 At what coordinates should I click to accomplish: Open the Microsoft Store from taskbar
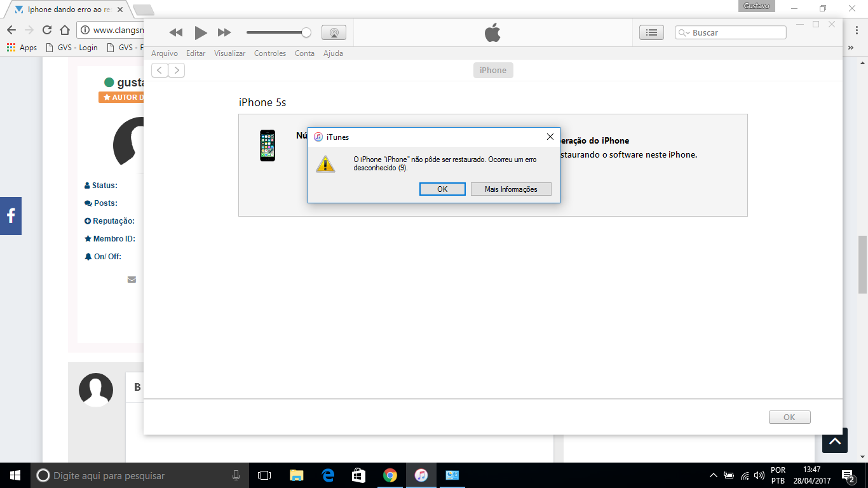(x=359, y=475)
